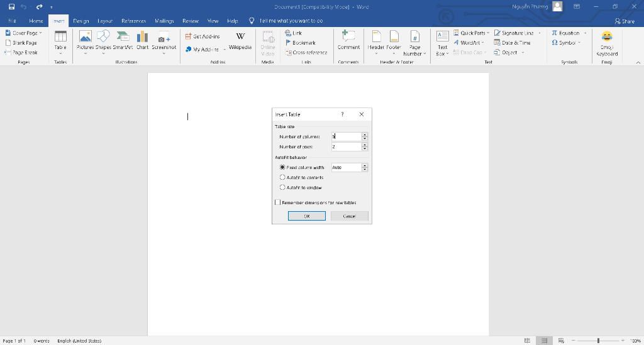The image size is (644, 345).
Task: Click the zoom in plus button
Action: 623,341
